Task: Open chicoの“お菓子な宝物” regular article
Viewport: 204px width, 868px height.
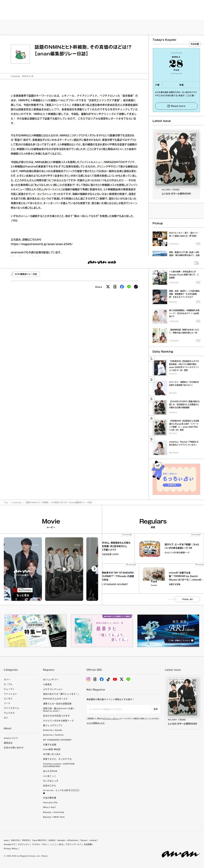Action: point(171,579)
